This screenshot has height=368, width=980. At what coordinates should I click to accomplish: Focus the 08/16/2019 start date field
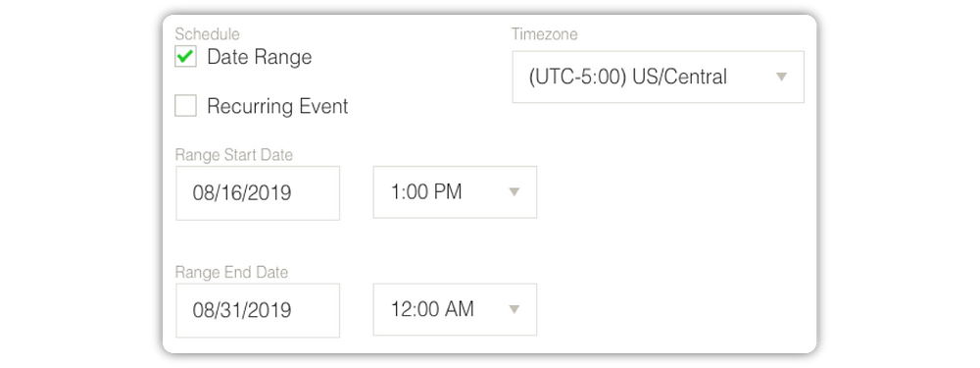tap(258, 192)
